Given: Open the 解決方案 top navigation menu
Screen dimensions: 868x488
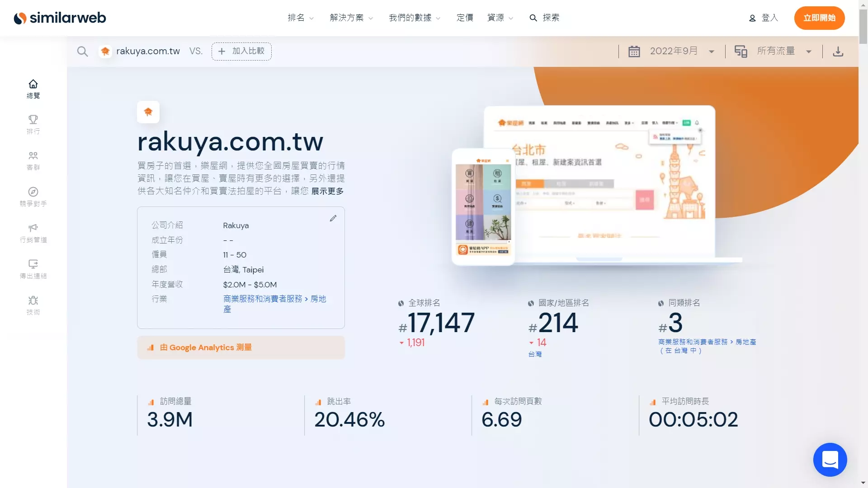Looking at the screenshot, I should [352, 17].
